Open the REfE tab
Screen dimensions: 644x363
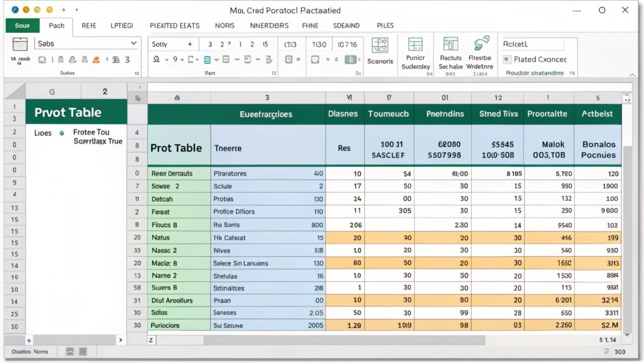tap(89, 25)
